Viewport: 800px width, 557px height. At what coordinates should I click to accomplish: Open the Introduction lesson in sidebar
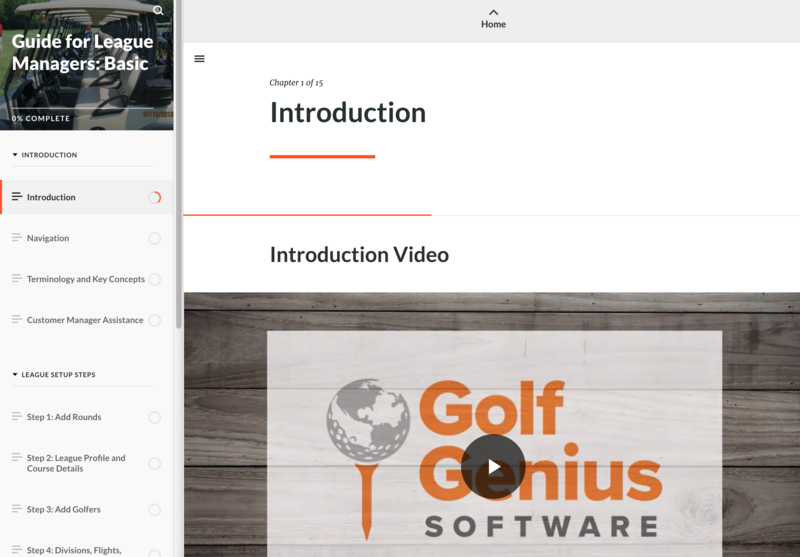pyautogui.click(x=87, y=197)
